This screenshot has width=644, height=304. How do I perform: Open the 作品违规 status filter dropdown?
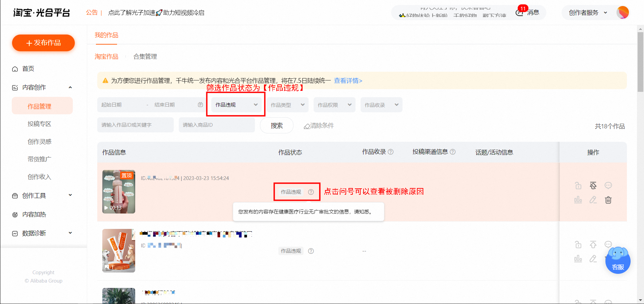coord(236,105)
